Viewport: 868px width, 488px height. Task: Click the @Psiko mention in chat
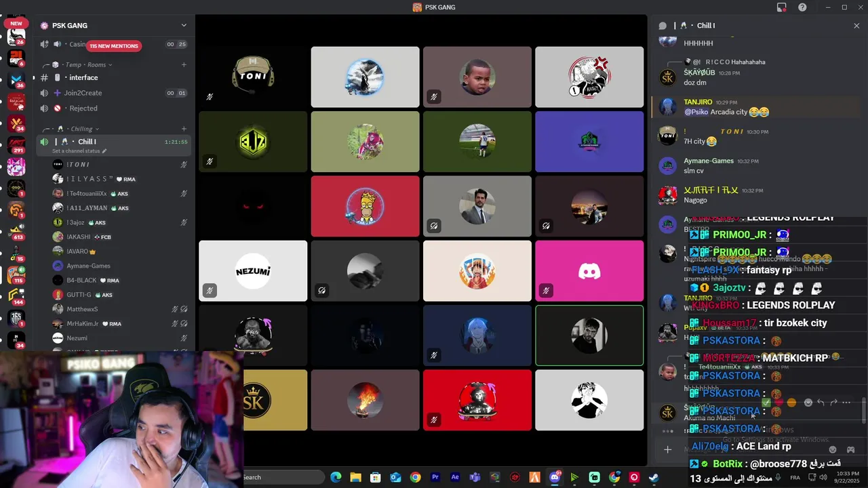(x=696, y=112)
